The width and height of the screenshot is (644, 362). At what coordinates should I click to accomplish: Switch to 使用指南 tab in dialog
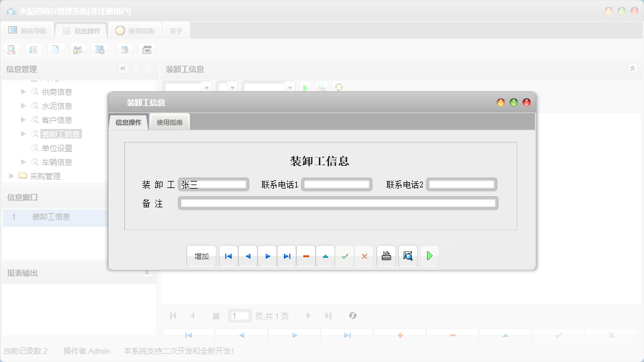170,122
